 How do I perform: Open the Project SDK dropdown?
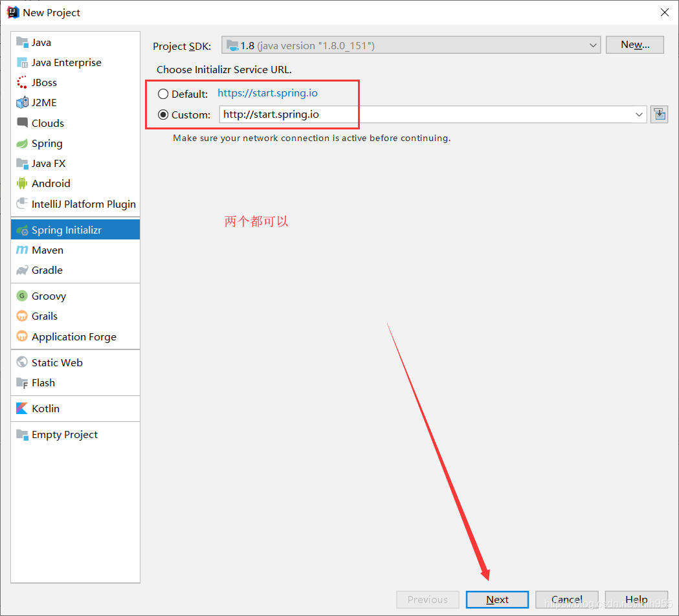(410, 45)
